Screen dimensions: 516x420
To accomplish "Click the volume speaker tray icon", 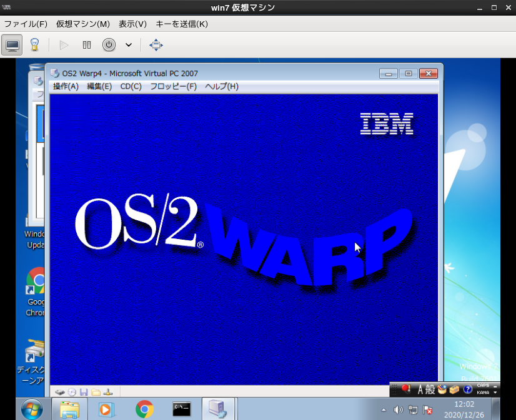I will click(398, 410).
